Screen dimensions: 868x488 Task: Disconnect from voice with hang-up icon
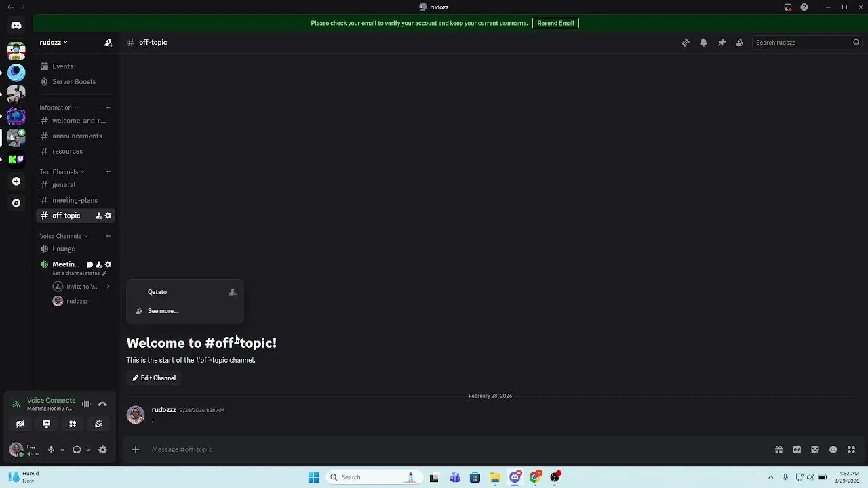[102, 404]
